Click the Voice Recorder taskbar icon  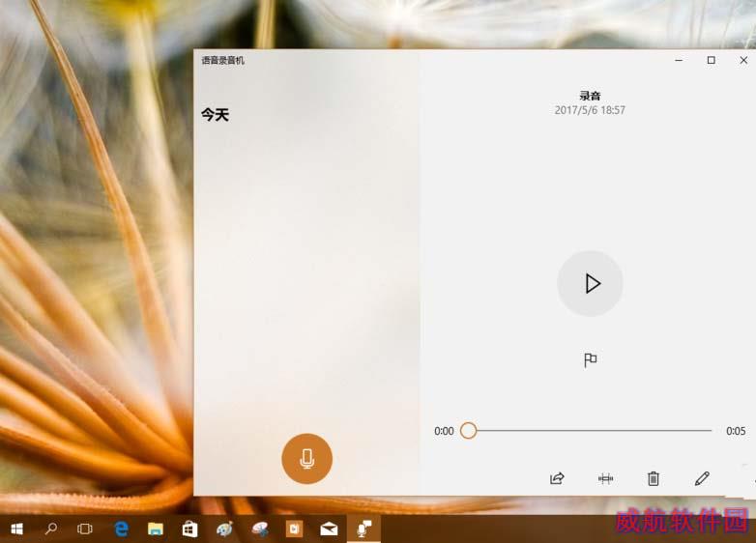point(363,529)
